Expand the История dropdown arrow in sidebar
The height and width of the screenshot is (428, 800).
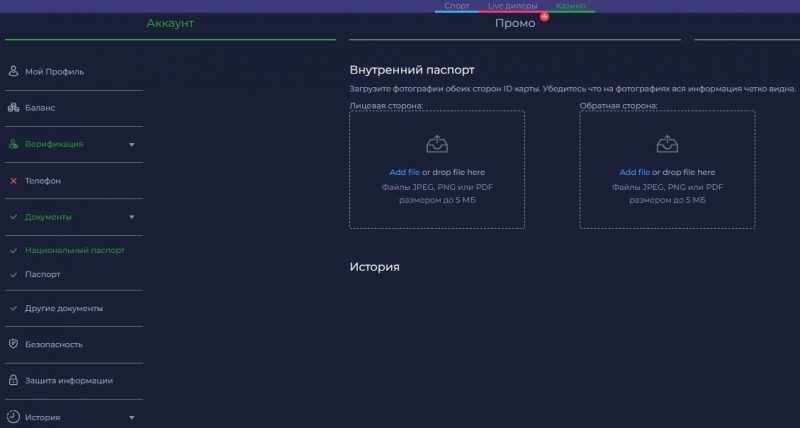[132, 417]
